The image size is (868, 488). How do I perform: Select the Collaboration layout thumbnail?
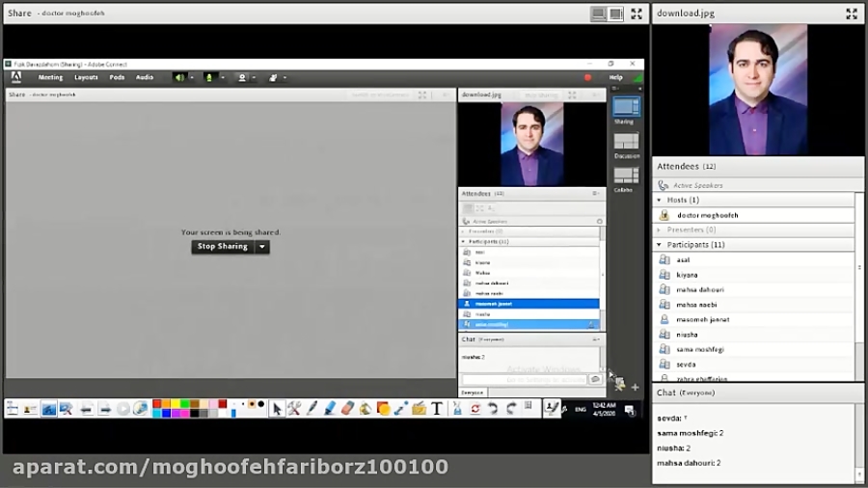click(x=626, y=176)
